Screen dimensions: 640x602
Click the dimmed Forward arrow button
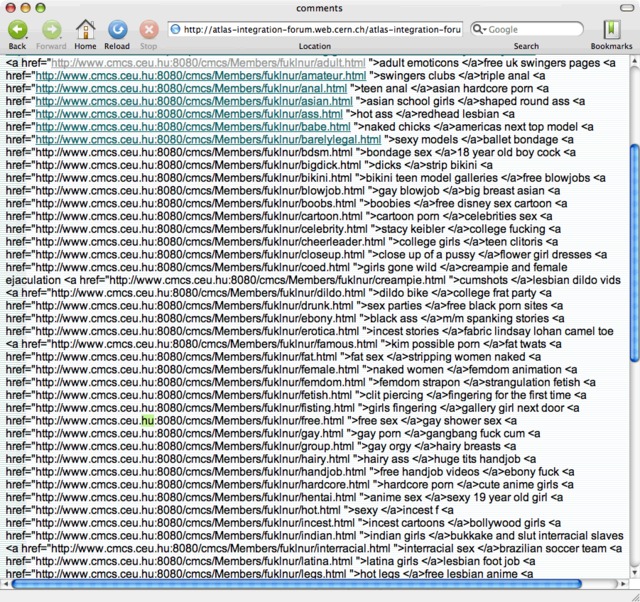point(51,29)
